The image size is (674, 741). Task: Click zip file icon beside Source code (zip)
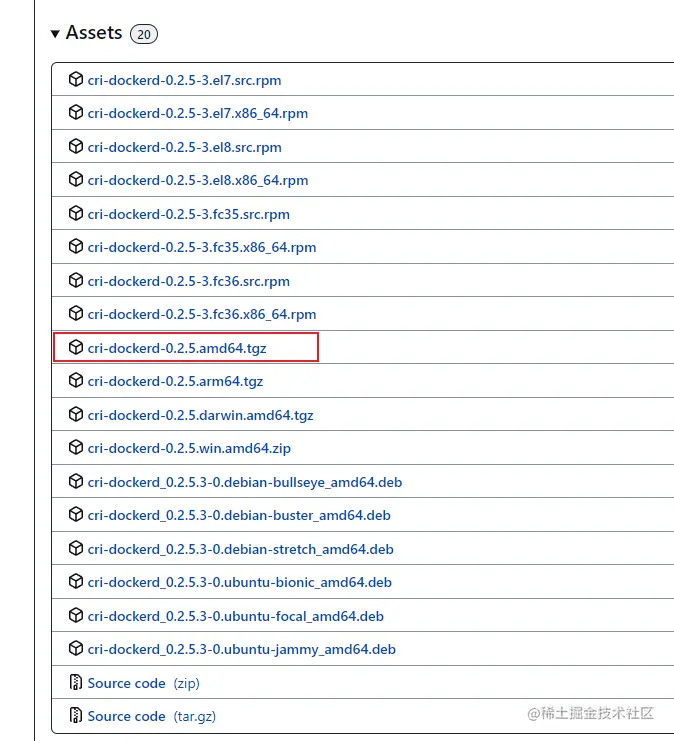pyautogui.click(x=76, y=682)
